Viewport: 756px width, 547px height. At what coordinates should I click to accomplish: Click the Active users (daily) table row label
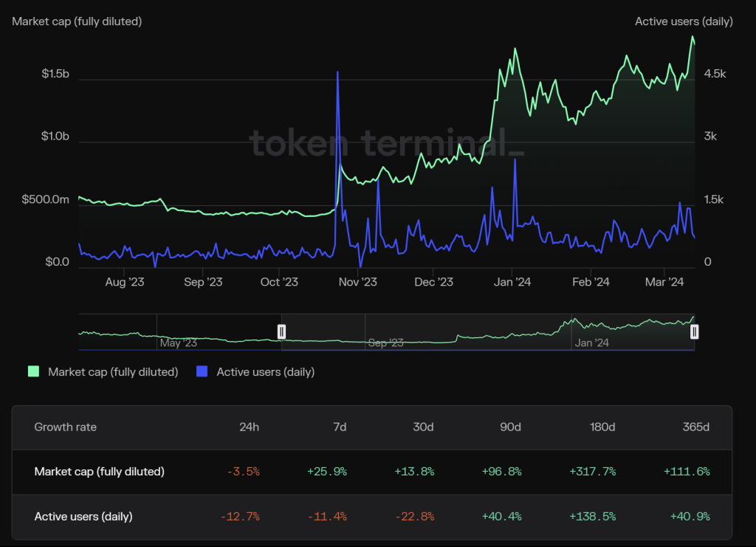coord(83,517)
